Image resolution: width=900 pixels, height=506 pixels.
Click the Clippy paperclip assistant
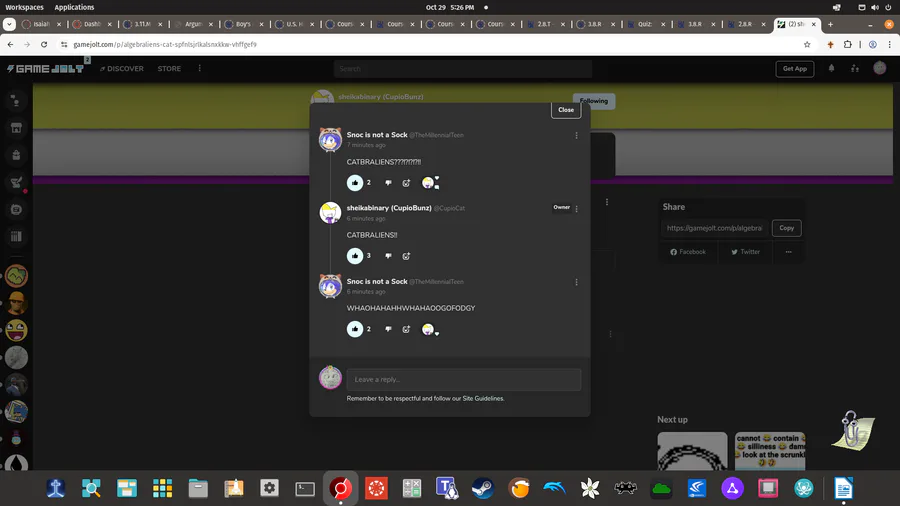(x=853, y=430)
